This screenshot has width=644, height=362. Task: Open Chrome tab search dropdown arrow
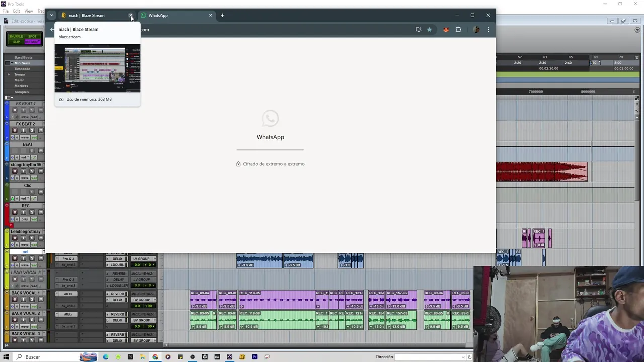[51, 15]
